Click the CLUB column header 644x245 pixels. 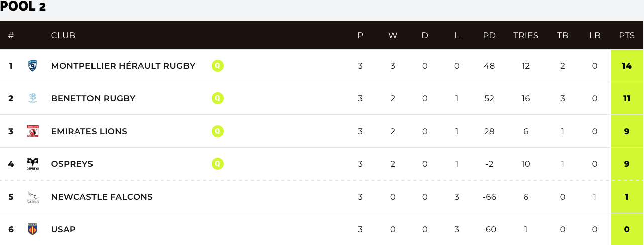pyautogui.click(x=63, y=36)
